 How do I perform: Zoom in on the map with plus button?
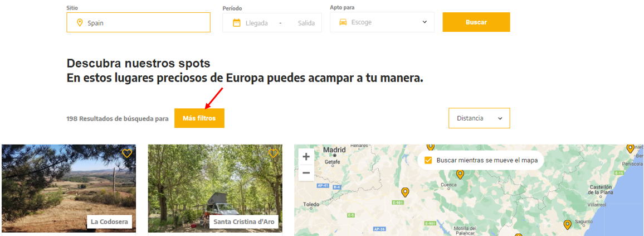[306, 157]
